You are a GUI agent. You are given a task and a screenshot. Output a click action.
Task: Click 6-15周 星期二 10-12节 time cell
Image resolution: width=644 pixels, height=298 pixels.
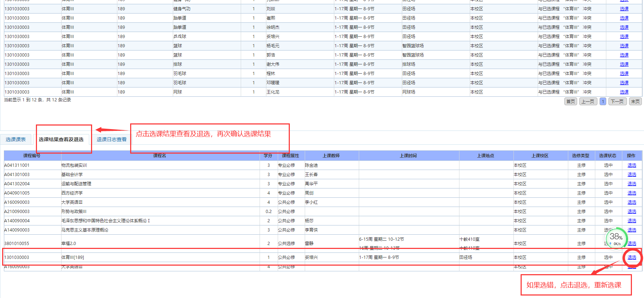(x=382, y=239)
